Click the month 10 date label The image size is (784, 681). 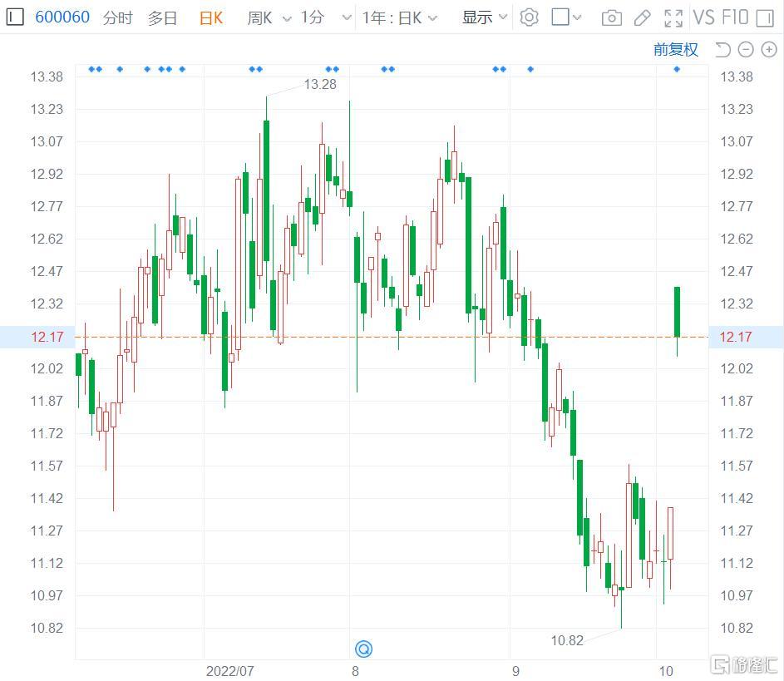tap(665, 670)
